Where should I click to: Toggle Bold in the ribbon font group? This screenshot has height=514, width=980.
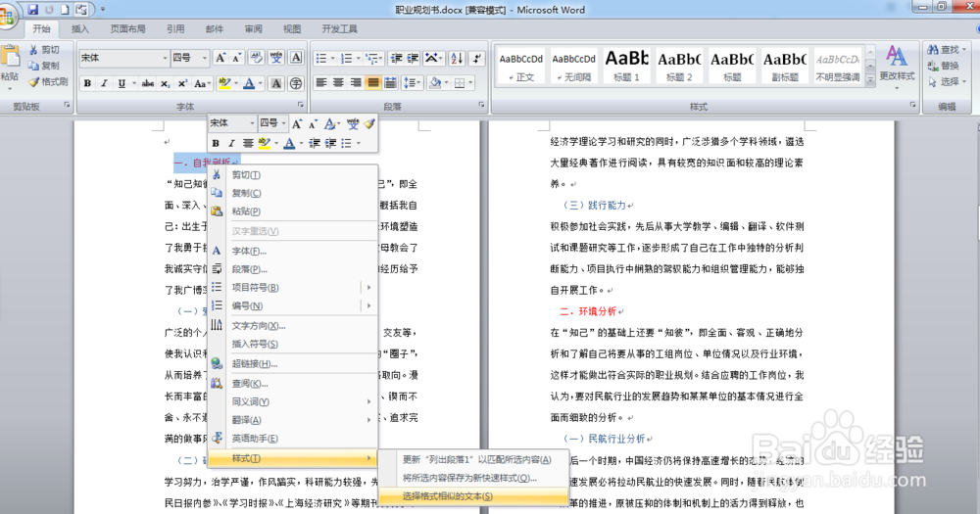click(x=87, y=83)
